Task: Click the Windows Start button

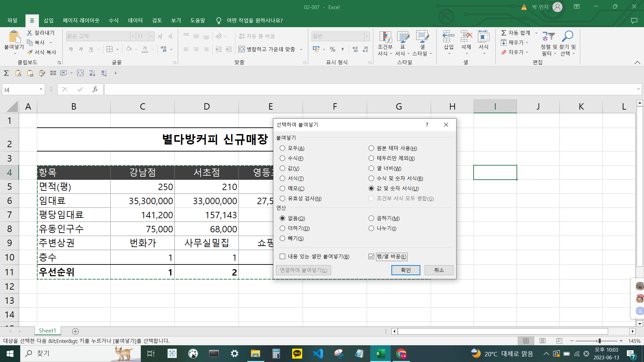Action: (10, 354)
